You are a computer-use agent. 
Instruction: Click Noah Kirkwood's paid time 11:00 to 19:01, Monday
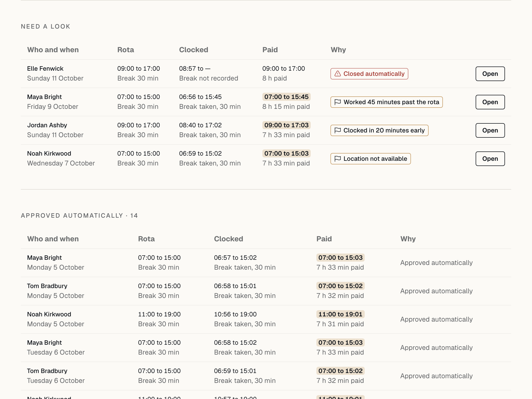tap(340, 314)
